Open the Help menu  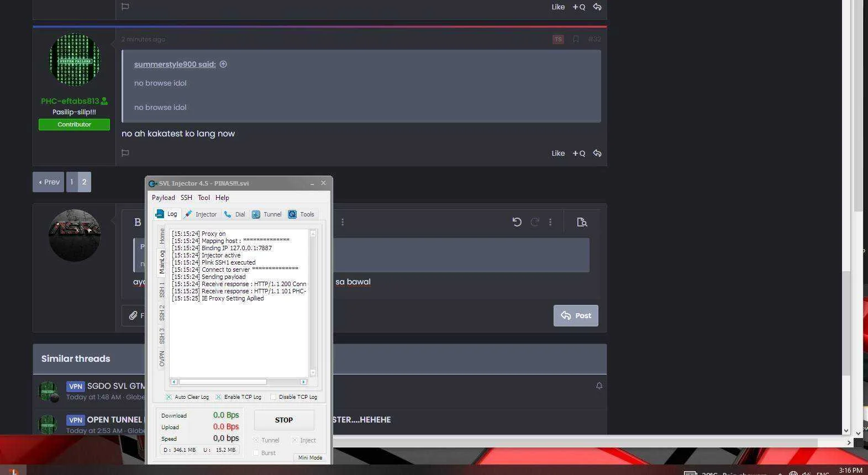tap(222, 198)
